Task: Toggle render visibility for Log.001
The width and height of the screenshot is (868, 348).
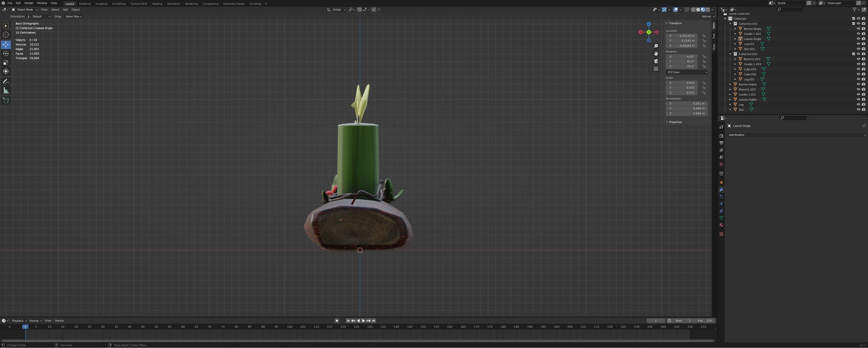Action: [x=863, y=44]
